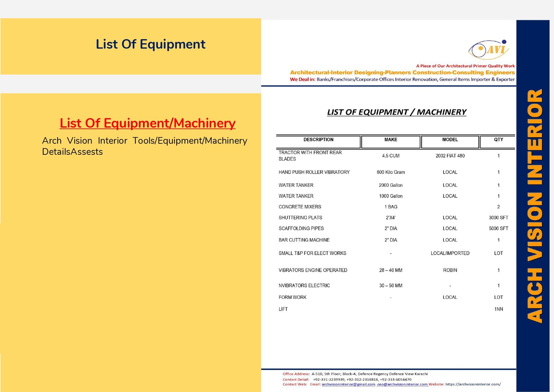The height and width of the screenshot is (392, 554).
Task: Open the https://archvisioninterior.com/ website link
Action: [473, 384]
